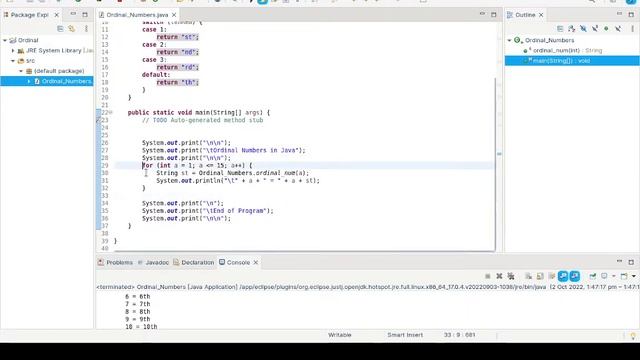The image size is (640, 360).
Task: Expand Ordinal_Numbers file in Package Explorer
Action: point(29,81)
